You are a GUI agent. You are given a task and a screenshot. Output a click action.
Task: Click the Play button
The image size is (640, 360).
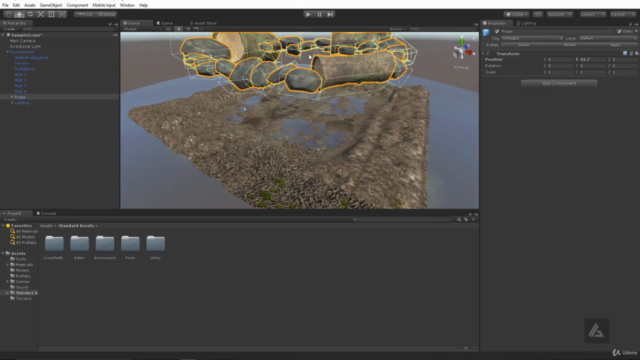click(x=308, y=14)
